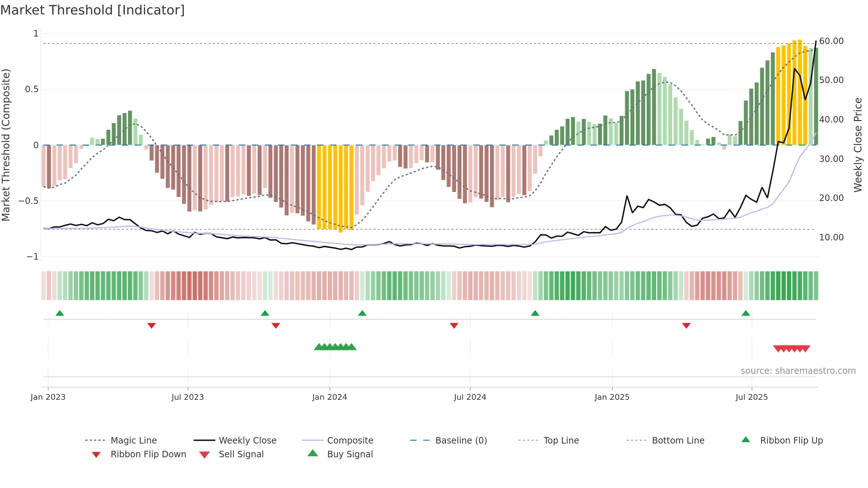Click the green flip-up marker near Sep 2024
868x488 pixels.
click(535, 313)
